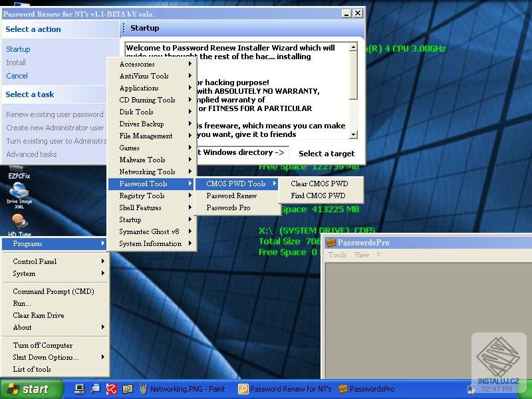
Task: Open the Tools menu in PasswordsPro
Action: click(x=336, y=255)
